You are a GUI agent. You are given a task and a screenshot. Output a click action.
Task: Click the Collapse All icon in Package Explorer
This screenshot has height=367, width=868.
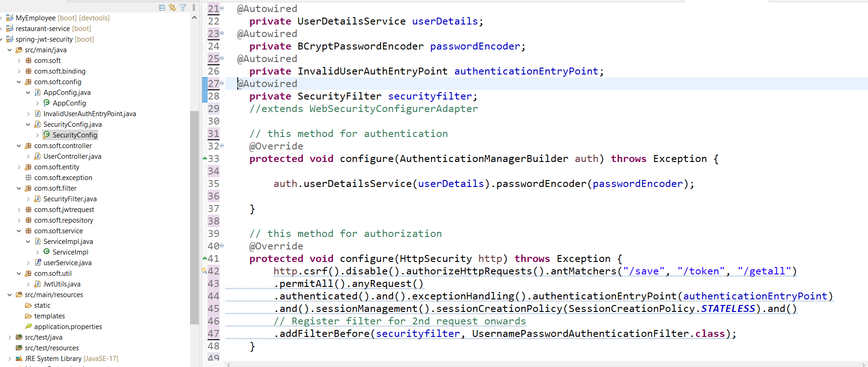162,7
